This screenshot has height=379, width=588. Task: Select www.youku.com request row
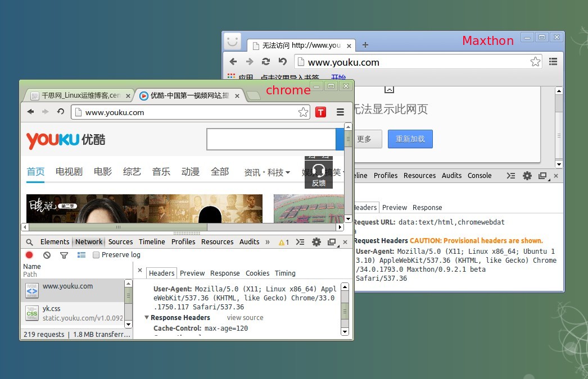(x=74, y=290)
